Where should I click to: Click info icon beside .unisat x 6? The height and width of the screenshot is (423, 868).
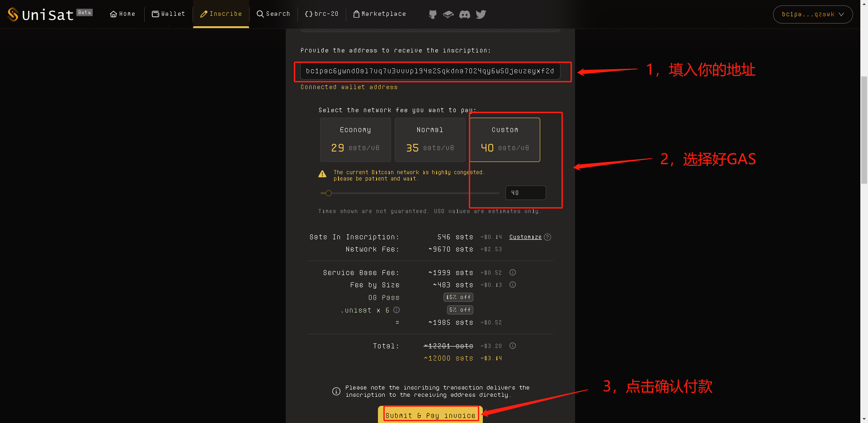coord(396,310)
